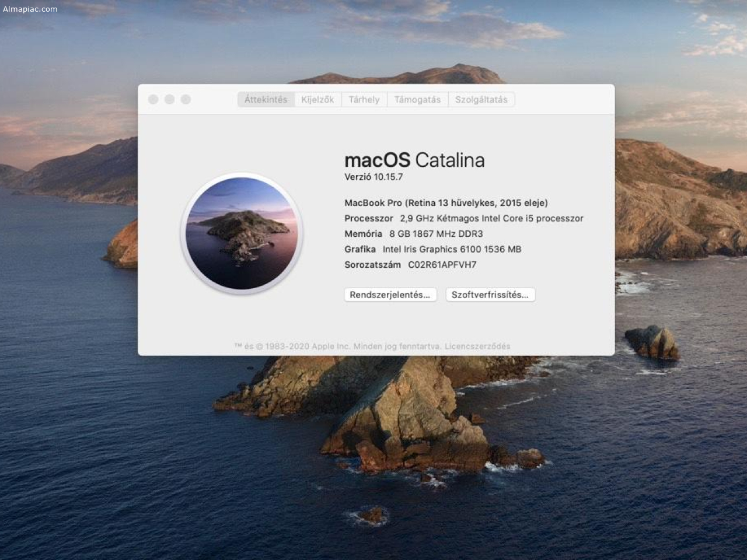
Task: Minimize the About This Mac window
Action: (x=170, y=100)
